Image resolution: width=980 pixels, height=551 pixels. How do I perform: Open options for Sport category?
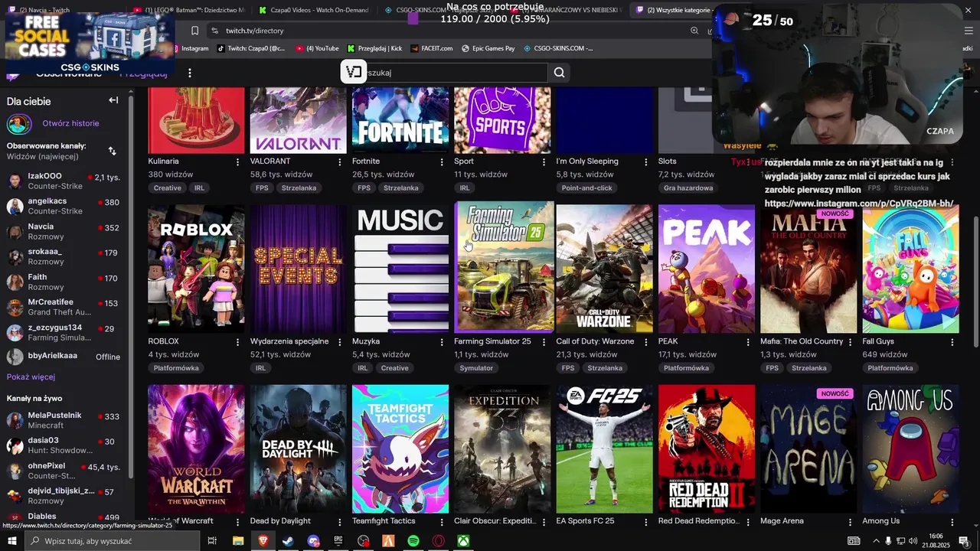544,161
